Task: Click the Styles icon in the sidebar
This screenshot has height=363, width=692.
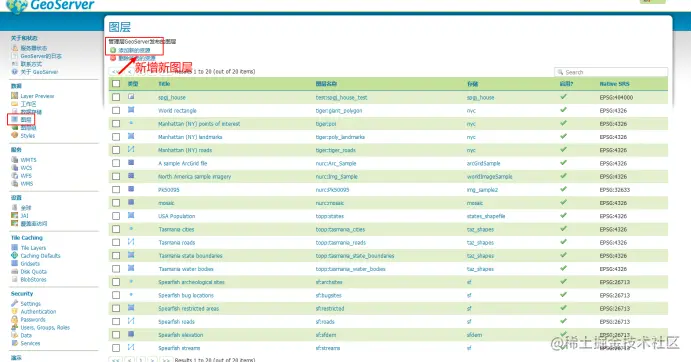Action: pos(15,135)
